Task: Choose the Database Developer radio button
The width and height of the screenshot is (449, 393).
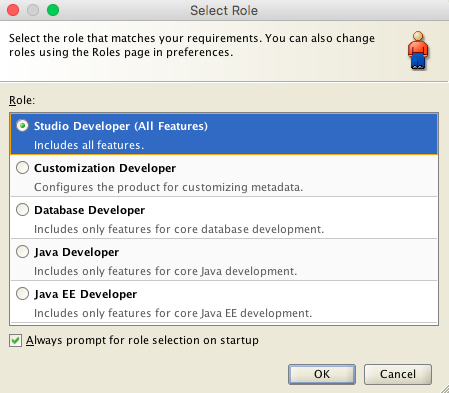Action: click(x=22, y=210)
